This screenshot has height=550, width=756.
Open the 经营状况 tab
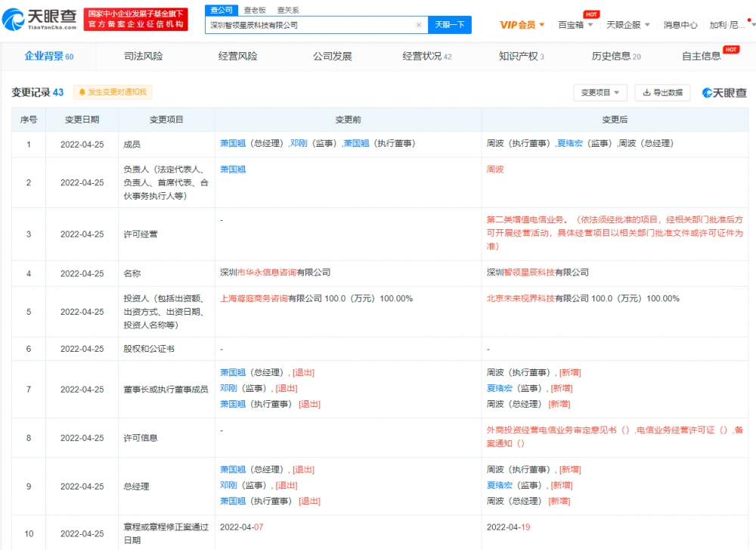[426, 57]
